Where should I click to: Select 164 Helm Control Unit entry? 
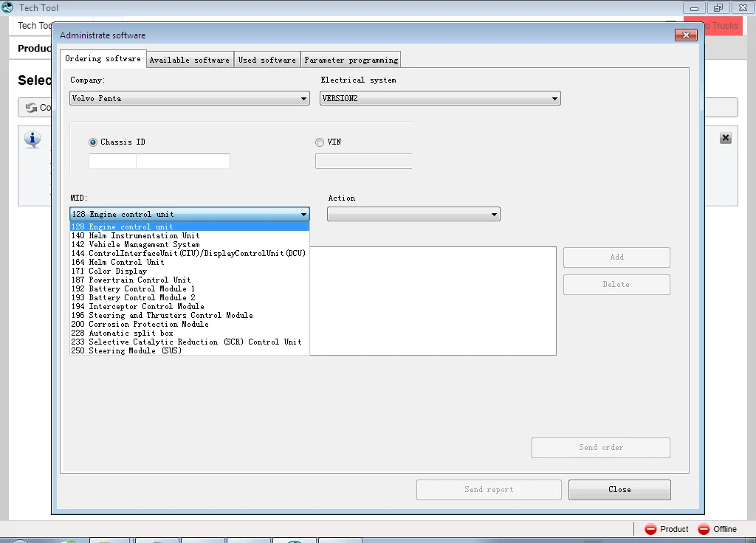tap(190, 262)
